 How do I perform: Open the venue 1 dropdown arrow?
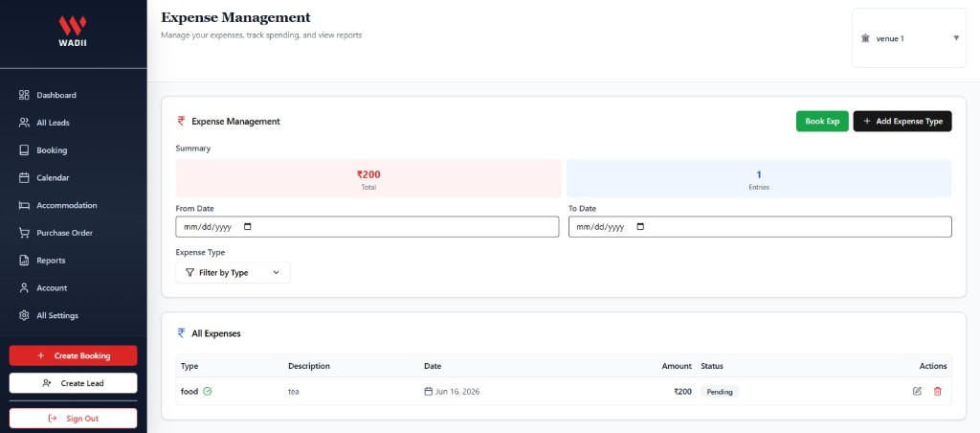coord(956,38)
